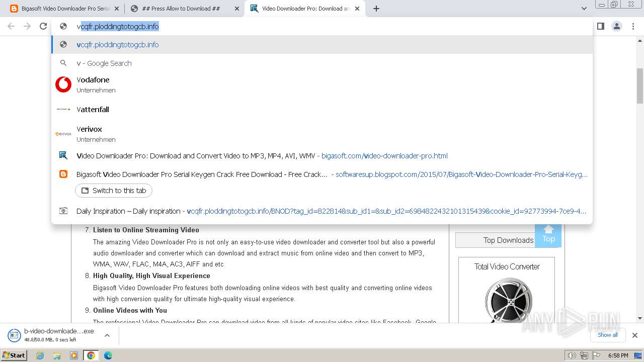This screenshot has height=362, width=644.
Task: Go forward to next page
Action: (x=27, y=26)
